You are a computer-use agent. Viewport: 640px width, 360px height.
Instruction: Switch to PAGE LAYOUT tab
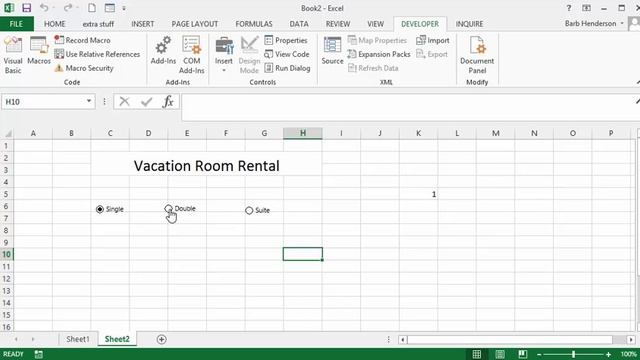point(195,24)
